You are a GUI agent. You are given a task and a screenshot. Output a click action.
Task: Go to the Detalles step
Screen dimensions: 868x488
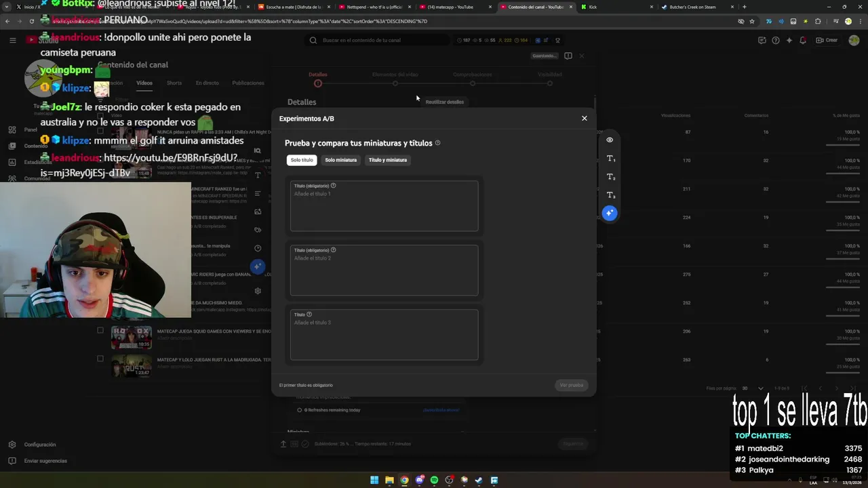click(317, 79)
